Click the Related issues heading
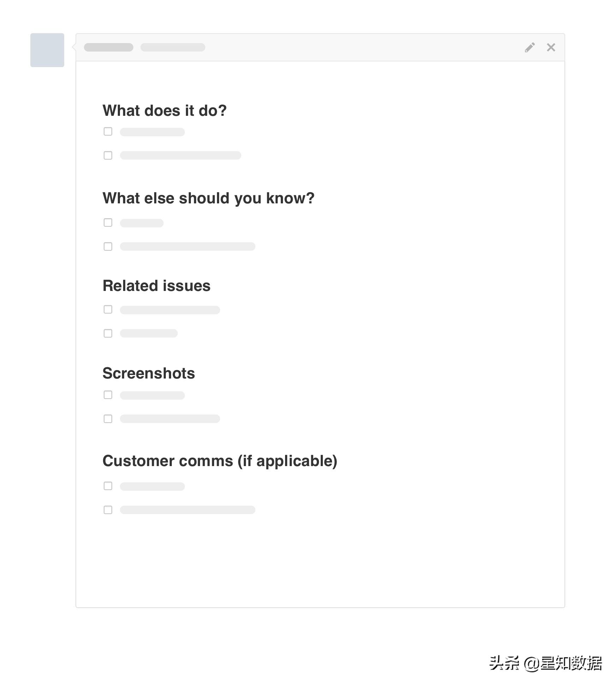 pos(156,286)
